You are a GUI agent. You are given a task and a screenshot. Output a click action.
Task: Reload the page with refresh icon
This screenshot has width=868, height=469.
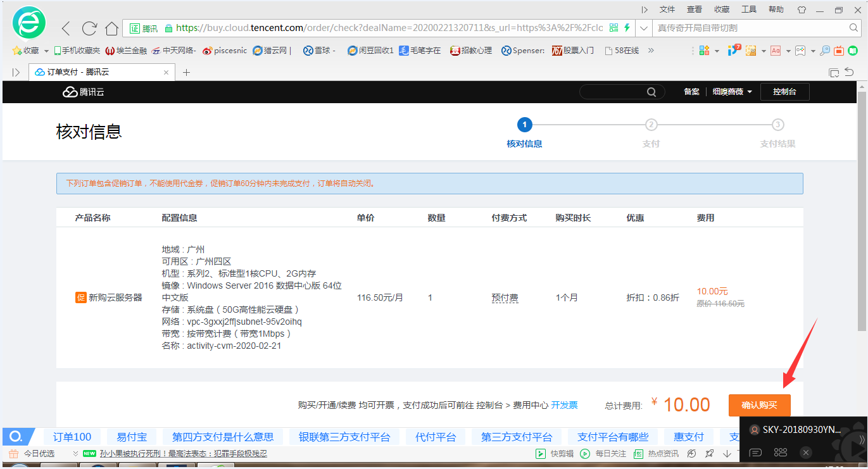[89, 28]
